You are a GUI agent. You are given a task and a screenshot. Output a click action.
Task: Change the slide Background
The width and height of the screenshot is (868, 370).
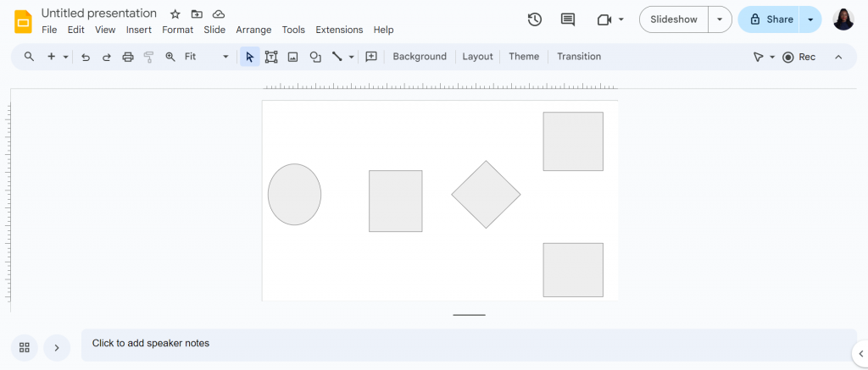[420, 57]
